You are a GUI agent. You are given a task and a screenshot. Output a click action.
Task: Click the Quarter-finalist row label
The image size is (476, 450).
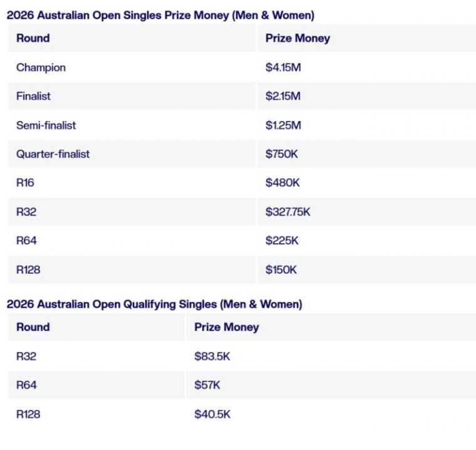tap(53, 154)
